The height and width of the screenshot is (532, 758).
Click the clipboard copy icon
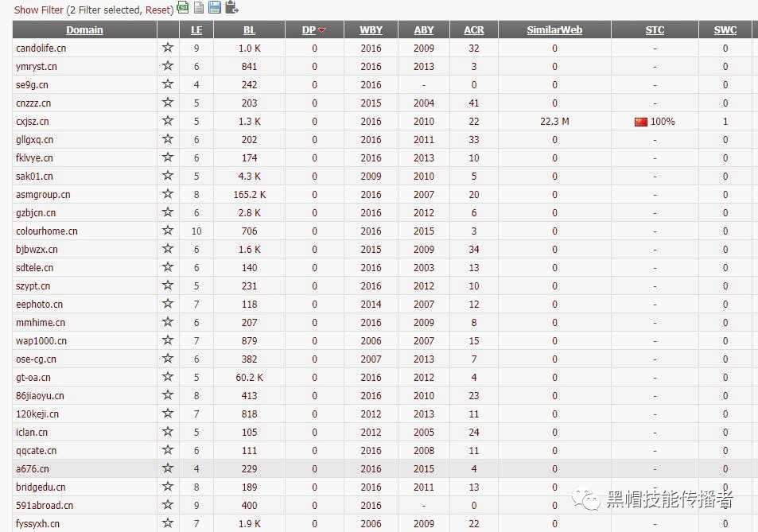pos(231,8)
